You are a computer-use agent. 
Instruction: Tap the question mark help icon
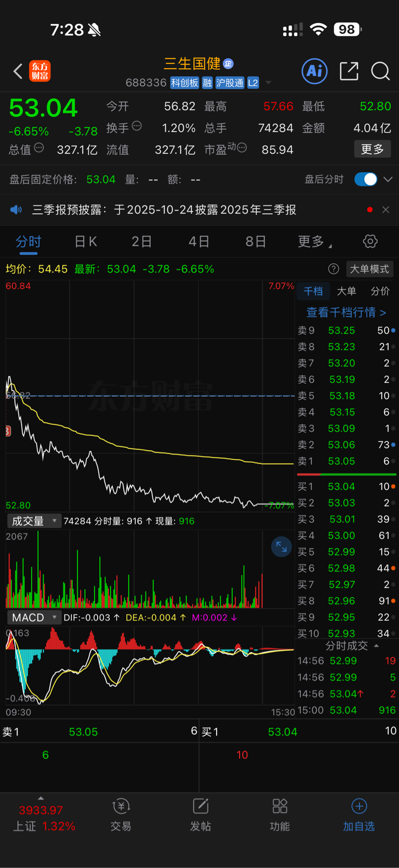point(334,269)
